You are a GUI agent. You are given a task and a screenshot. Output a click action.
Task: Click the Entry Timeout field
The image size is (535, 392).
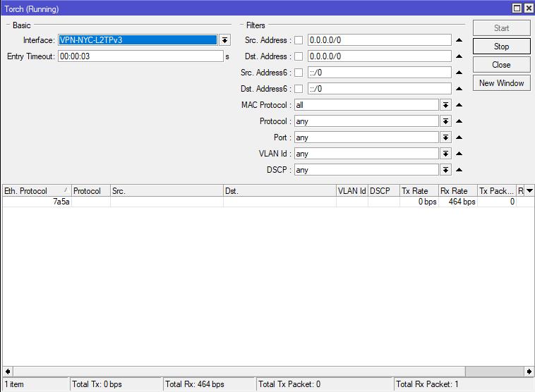[x=140, y=56]
